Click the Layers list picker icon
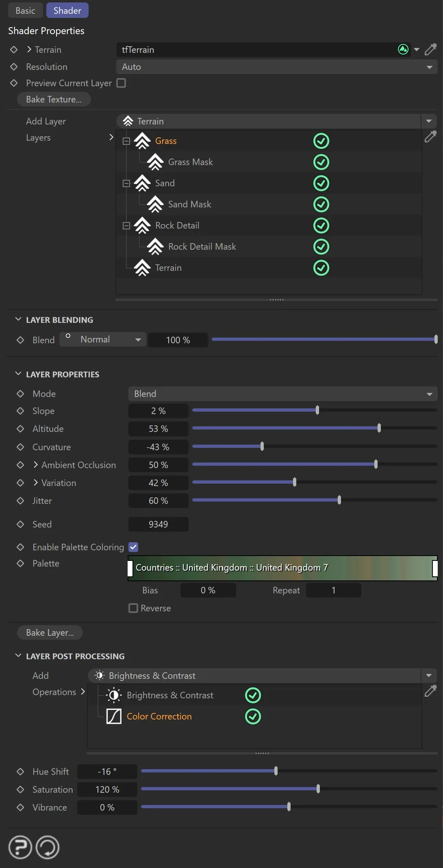Screen dimensions: 443x868 coord(430,137)
